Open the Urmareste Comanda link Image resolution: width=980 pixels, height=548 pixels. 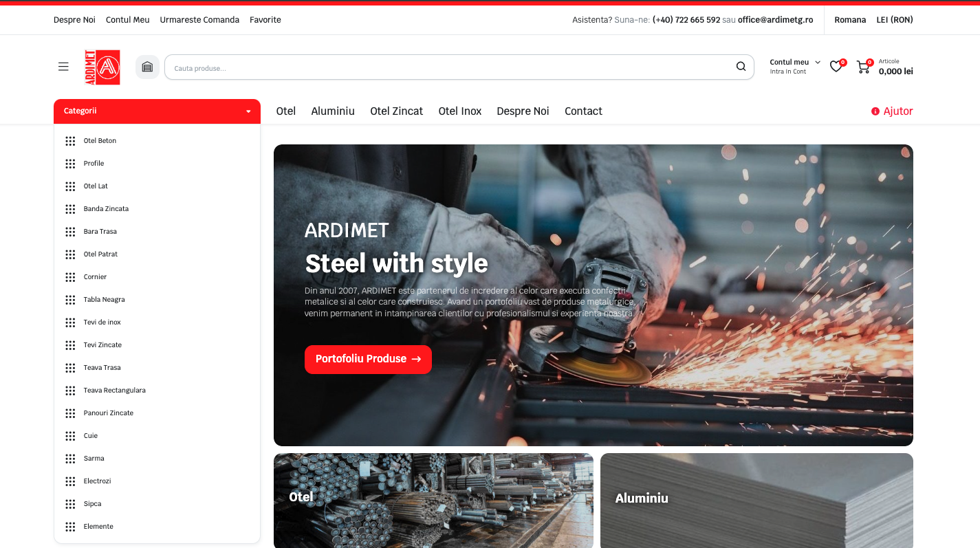point(199,20)
